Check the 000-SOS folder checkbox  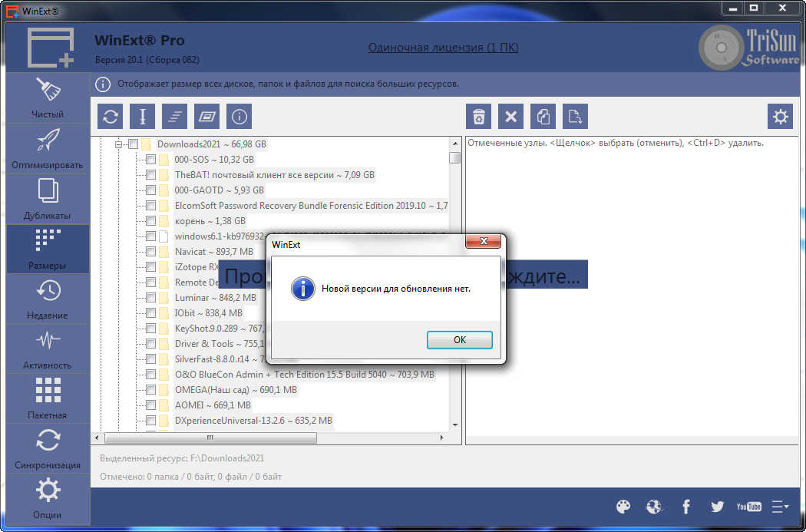coord(150,160)
